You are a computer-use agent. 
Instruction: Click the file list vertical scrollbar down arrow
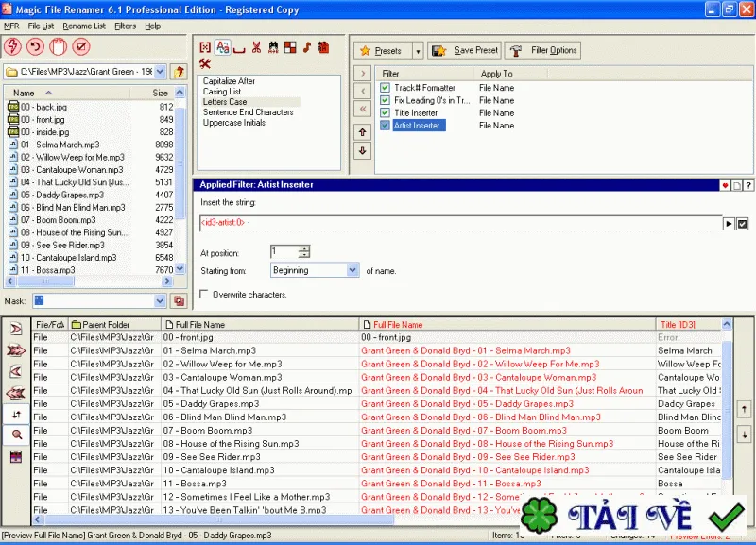click(180, 269)
